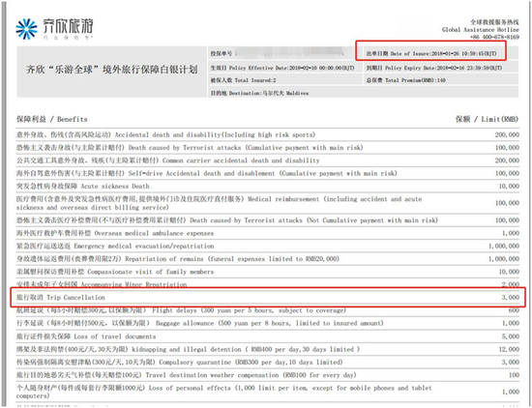
Task: Click the 10,000 limit for Compassionate visit
Action: click(x=509, y=272)
